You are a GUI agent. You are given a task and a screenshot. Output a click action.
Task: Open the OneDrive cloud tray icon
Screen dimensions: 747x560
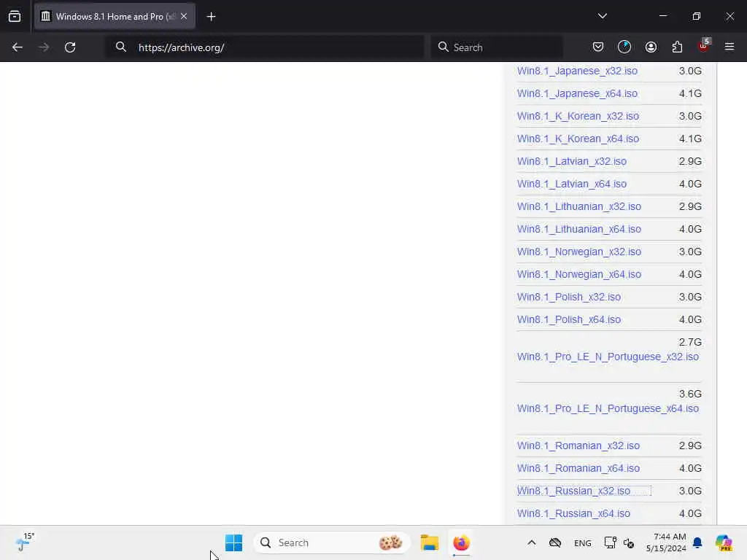coord(555,542)
